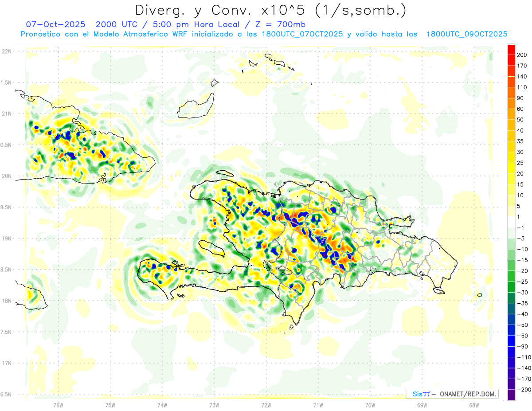Image resolution: width=532 pixels, height=411 pixels.
Task: Pick the blue swatch between -60 and -90
Action: point(511,341)
